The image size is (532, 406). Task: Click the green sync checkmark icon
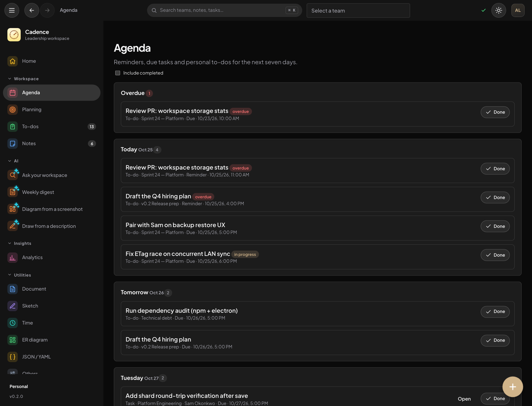coord(483,10)
